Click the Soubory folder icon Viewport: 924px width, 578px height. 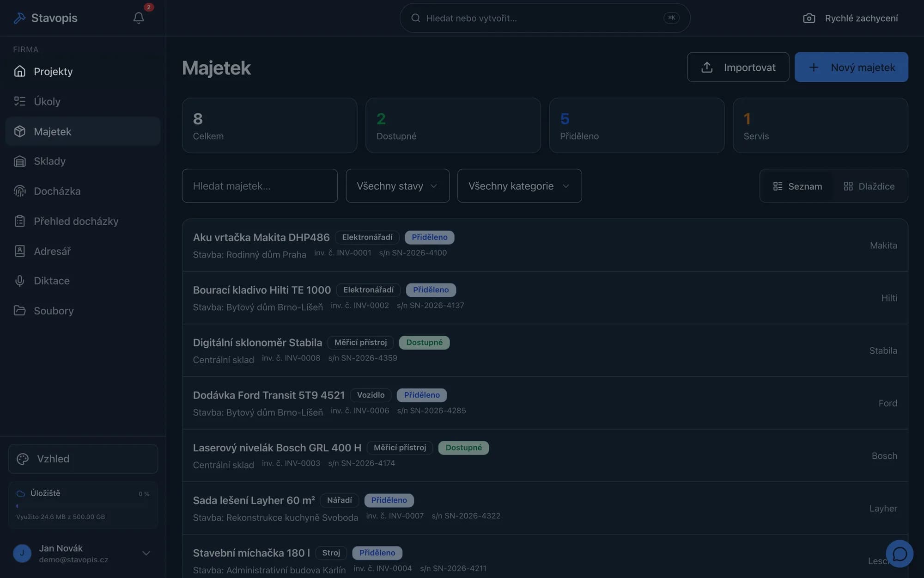(x=19, y=311)
